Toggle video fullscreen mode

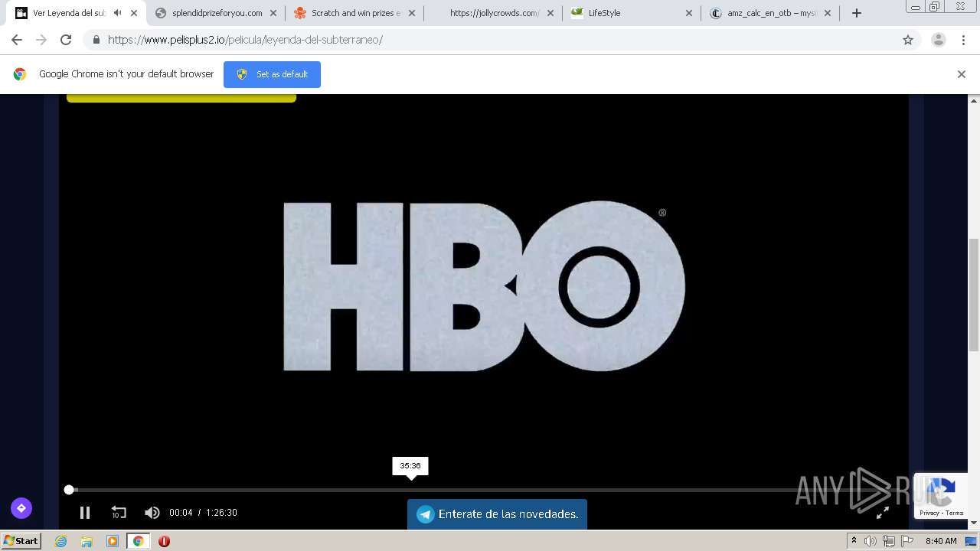click(882, 513)
